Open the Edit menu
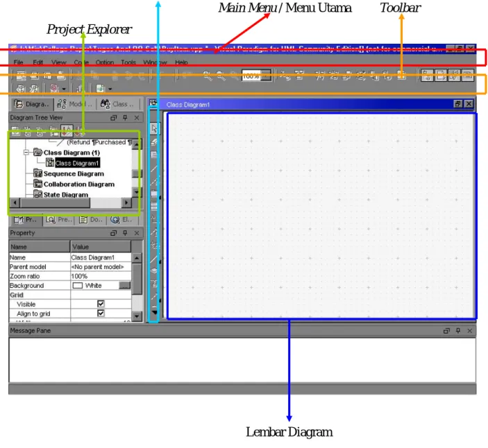The image size is (488, 448). (x=37, y=62)
